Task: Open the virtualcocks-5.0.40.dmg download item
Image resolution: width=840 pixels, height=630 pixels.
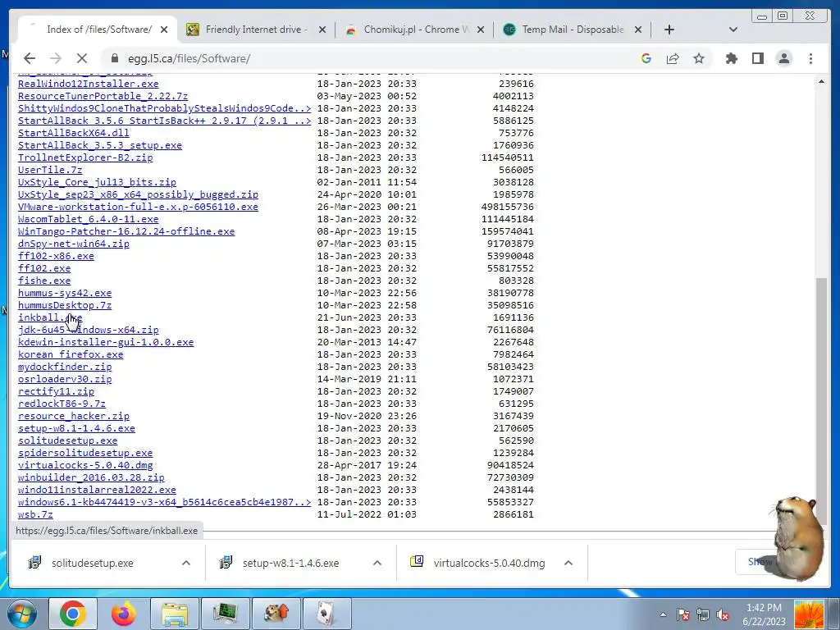Action: [489, 563]
